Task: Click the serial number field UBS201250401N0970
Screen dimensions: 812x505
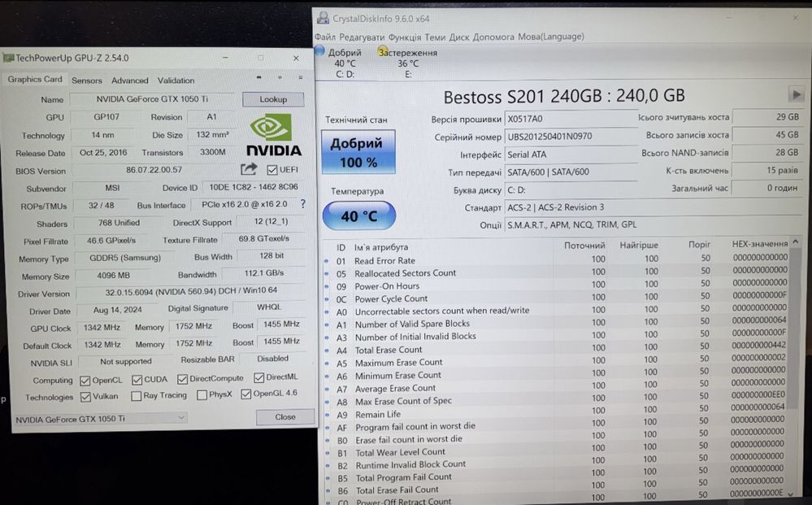Action: click(571, 137)
